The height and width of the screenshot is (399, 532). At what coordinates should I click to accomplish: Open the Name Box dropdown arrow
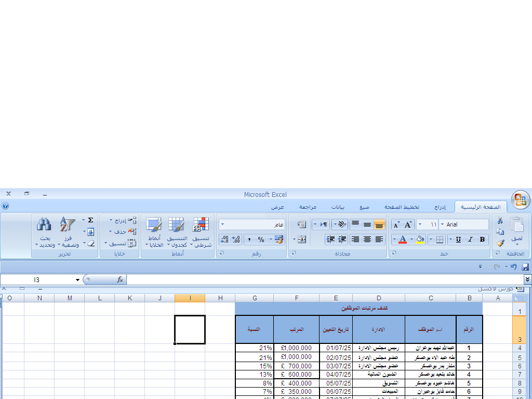[77, 280]
